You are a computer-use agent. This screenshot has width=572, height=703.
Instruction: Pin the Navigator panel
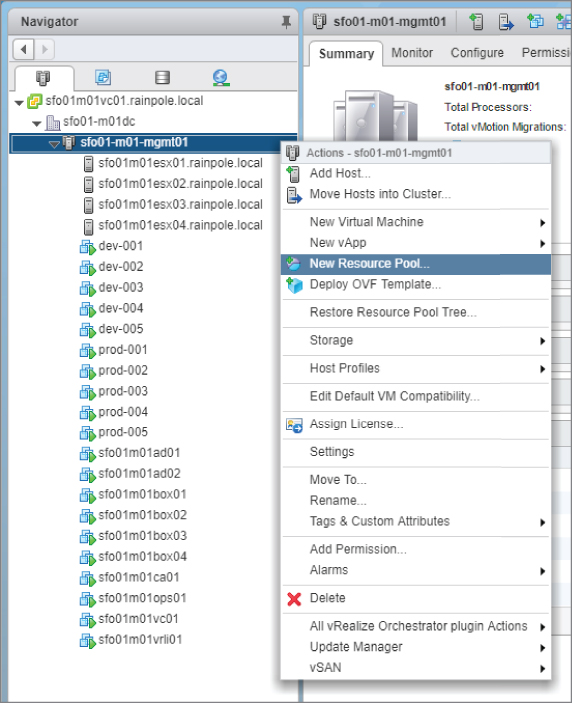286,22
